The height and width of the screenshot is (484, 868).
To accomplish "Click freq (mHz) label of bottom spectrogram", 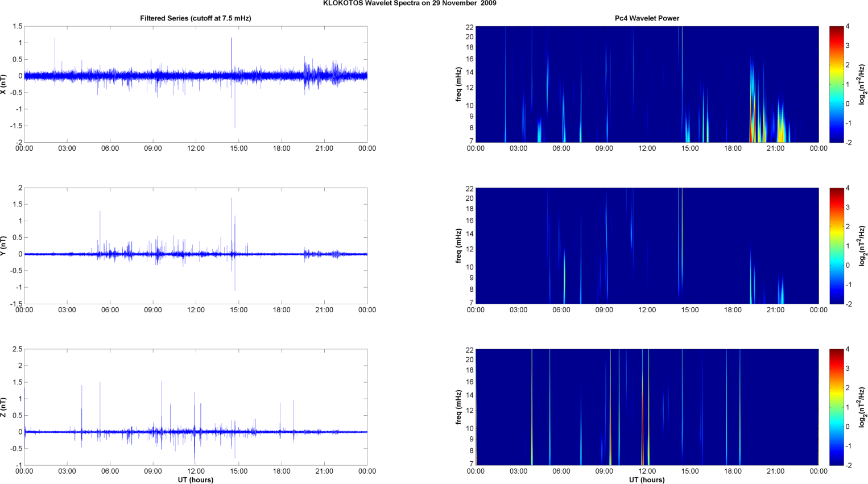I will coord(458,407).
